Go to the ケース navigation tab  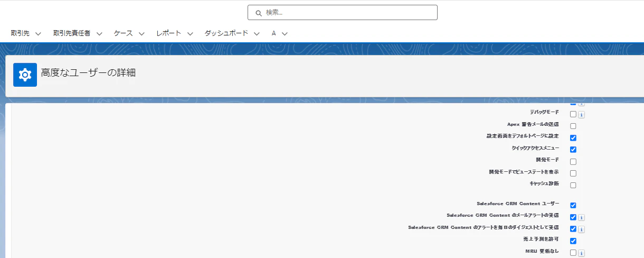124,33
